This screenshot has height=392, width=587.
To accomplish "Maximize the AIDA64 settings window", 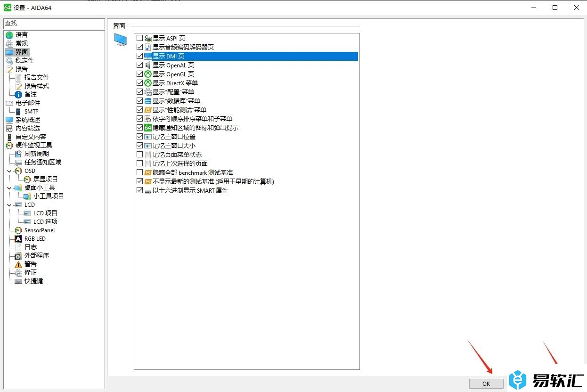I will pyautogui.click(x=555, y=8).
